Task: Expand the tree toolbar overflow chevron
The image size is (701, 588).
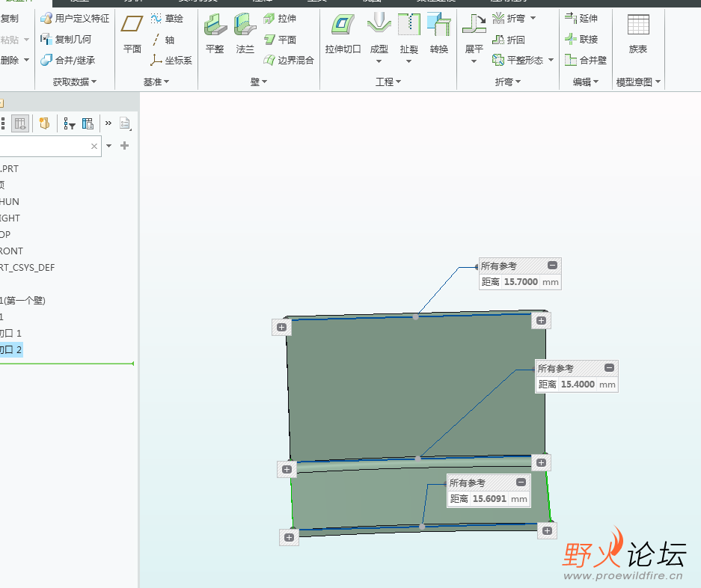Action: point(108,123)
